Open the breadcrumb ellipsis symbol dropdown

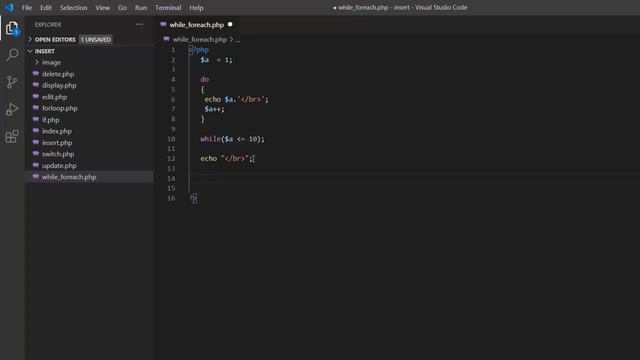click(238, 40)
